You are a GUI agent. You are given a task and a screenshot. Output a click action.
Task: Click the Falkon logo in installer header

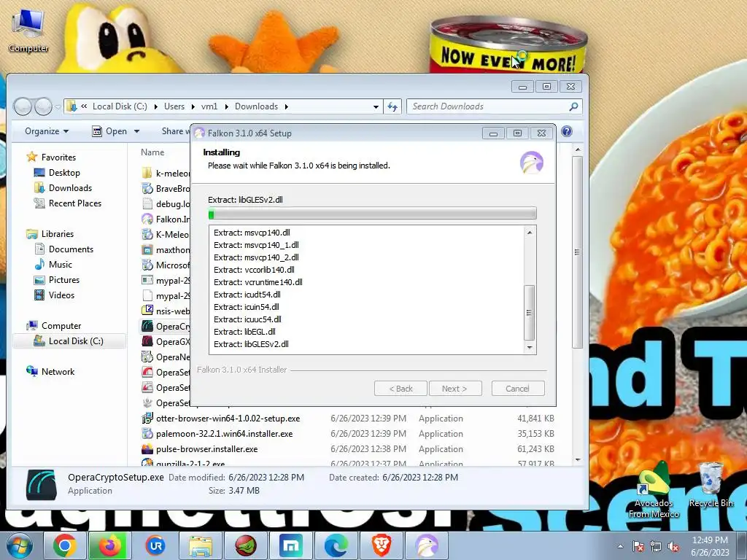pos(532,163)
